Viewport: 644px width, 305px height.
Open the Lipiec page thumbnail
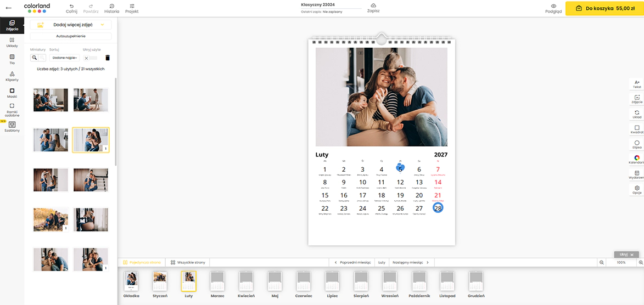pyautogui.click(x=332, y=281)
